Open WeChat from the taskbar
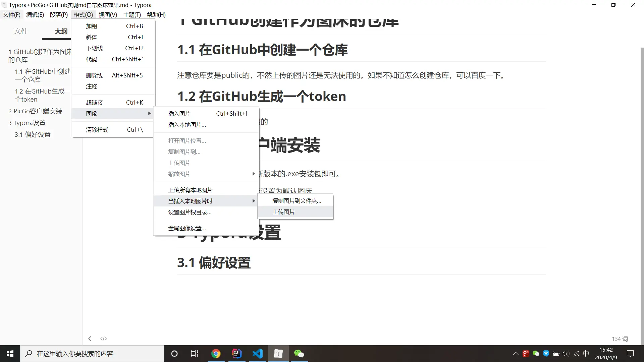644x362 pixels. pyautogui.click(x=299, y=354)
